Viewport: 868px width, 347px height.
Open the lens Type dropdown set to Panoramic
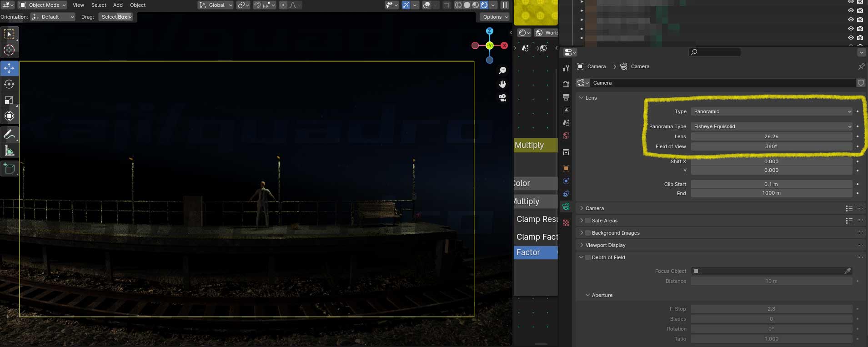point(772,111)
